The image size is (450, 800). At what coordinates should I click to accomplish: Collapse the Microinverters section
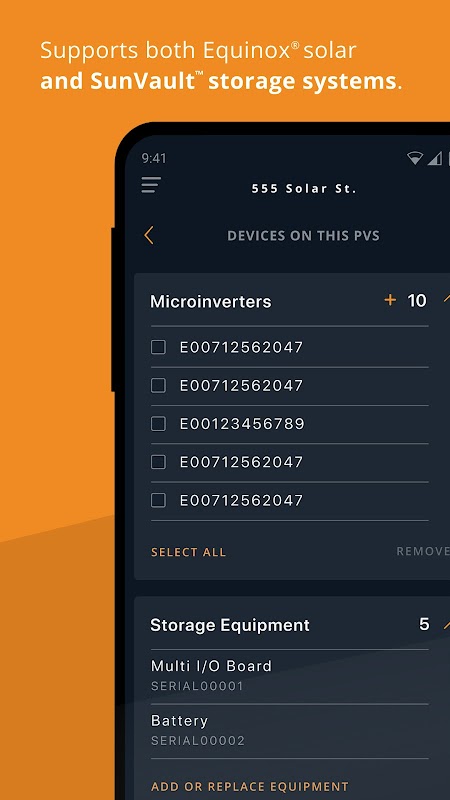446,300
